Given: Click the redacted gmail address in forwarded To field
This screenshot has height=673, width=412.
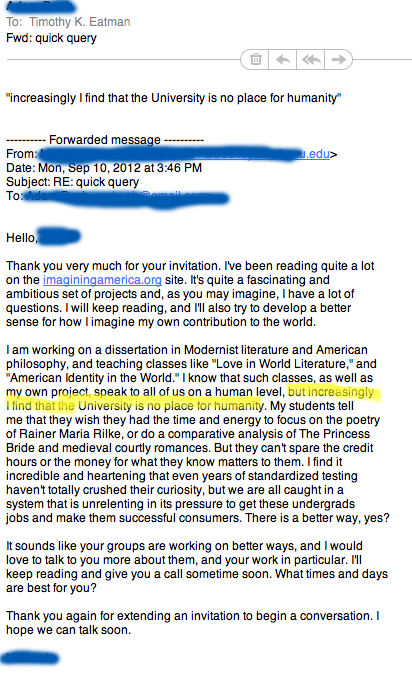Looking at the screenshot, I should click(127, 197).
